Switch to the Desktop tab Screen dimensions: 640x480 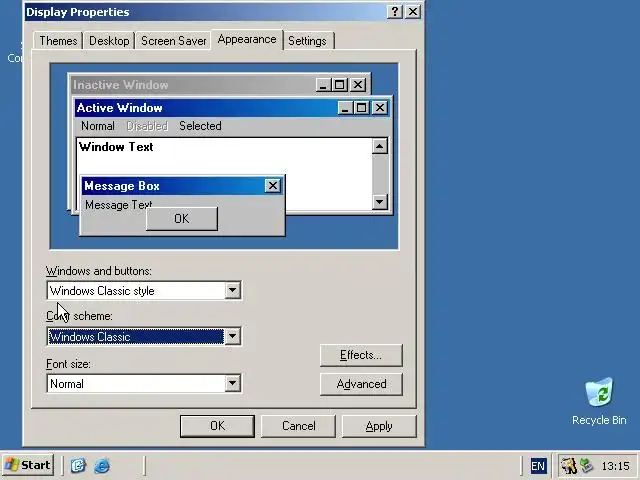pos(109,41)
